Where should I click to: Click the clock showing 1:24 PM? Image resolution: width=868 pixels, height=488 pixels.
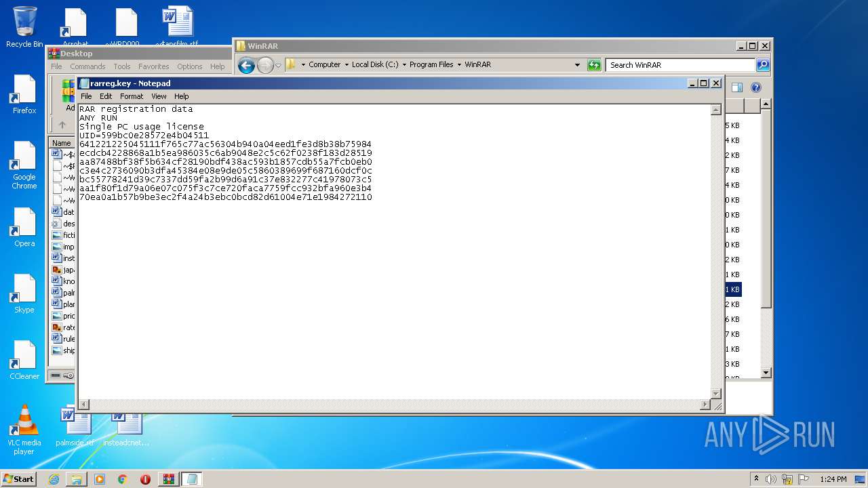pyautogui.click(x=833, y=479)
